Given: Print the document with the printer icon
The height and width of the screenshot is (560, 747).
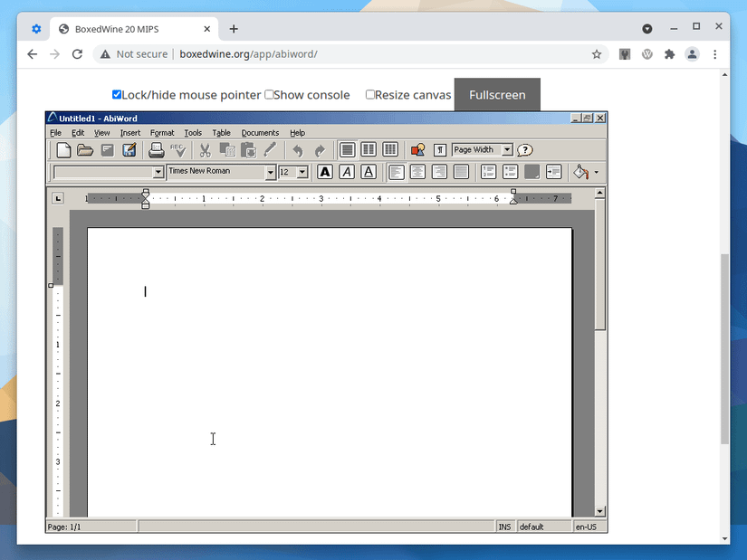Looking at the screenshot, I should coord(157,150).
